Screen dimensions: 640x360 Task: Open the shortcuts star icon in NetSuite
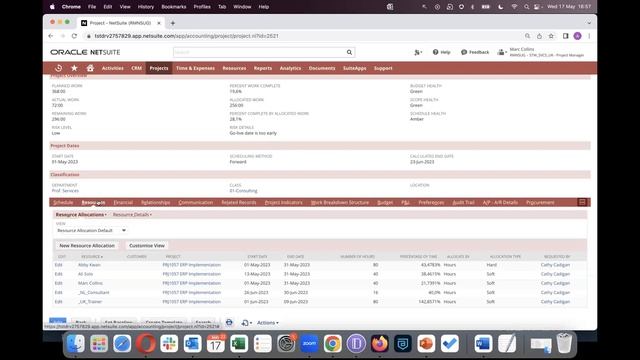click(74, 68)
